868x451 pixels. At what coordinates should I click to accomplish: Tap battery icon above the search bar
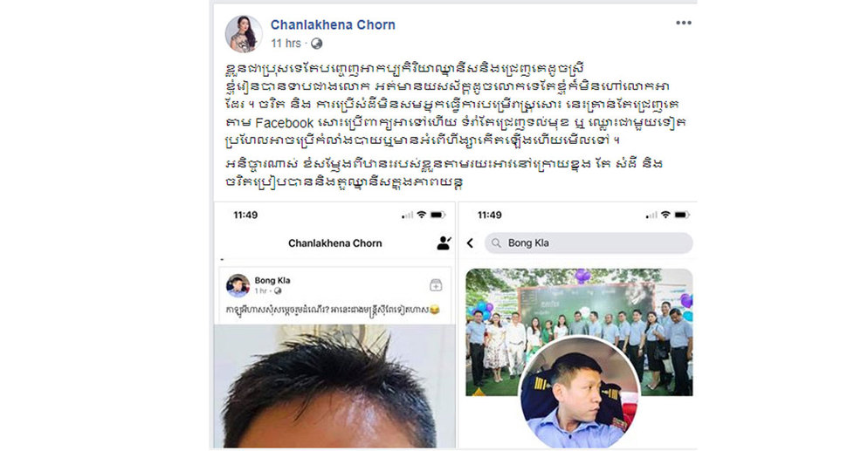682,215
